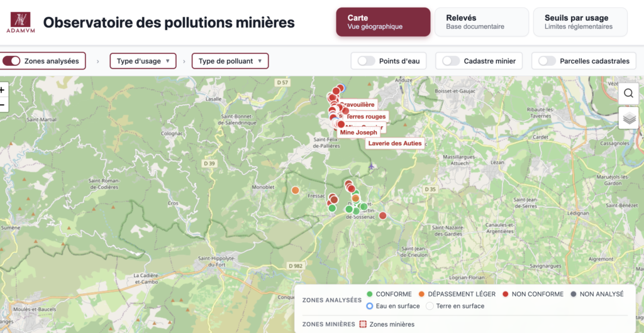Turn on the Cadastre minier layer
The height and width of the screenshot is (333, 644).
[451, 61]
